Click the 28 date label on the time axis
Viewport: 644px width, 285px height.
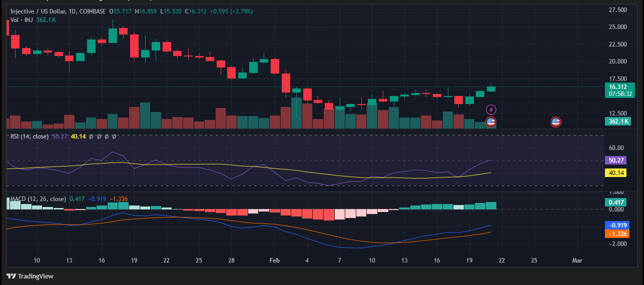tap(231, 260)
